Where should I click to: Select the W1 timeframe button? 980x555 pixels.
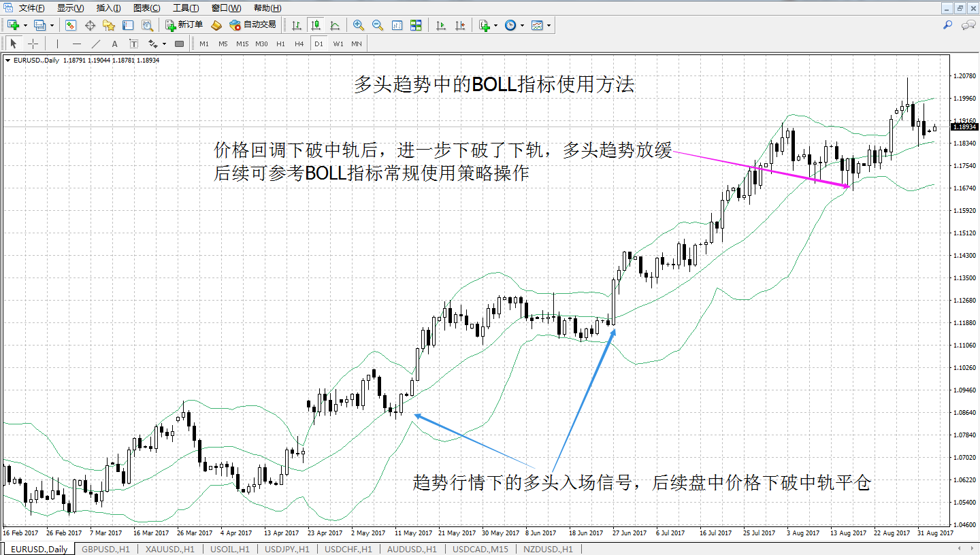[x=338, y=44]
